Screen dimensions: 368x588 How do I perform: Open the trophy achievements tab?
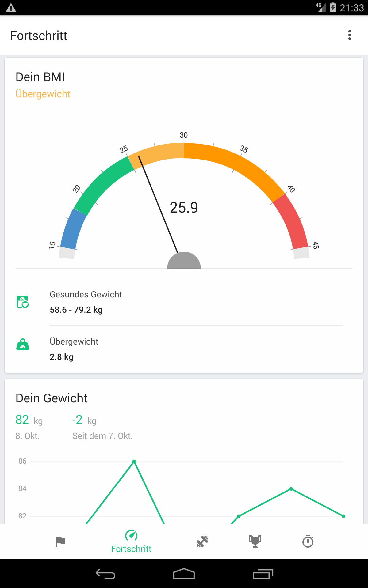(255, 541)
